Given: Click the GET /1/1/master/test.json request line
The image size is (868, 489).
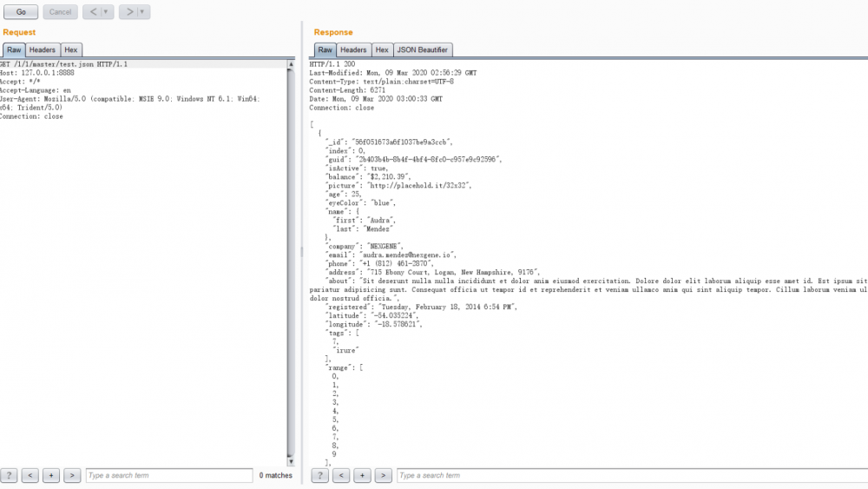Looking at the screenshot, I should click(63, 64).
